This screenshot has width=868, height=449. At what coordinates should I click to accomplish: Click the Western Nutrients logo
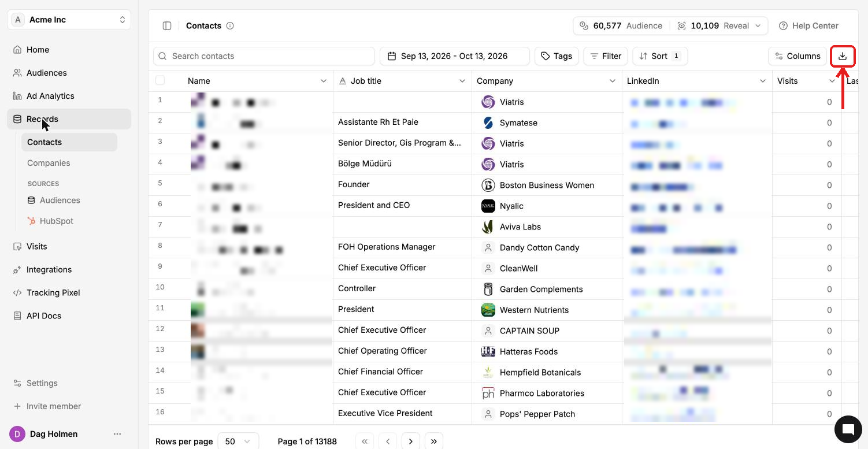[488, 310]
